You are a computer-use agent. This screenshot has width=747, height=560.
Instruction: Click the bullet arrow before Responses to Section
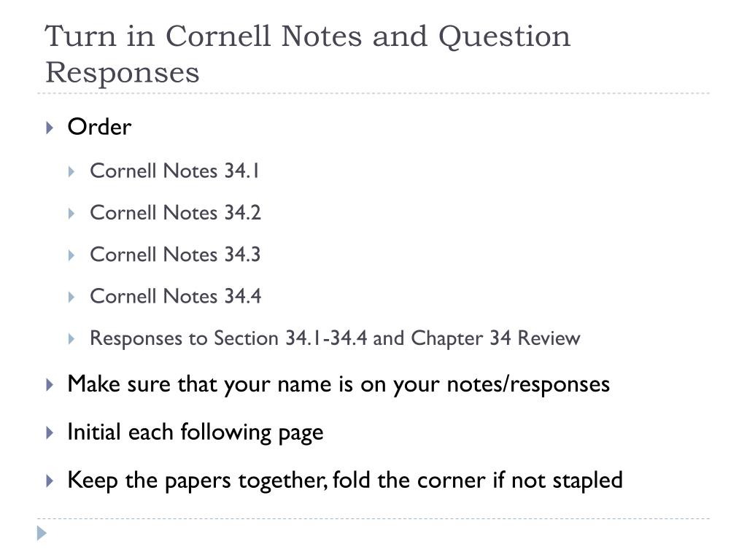click(x=71, y=339)
